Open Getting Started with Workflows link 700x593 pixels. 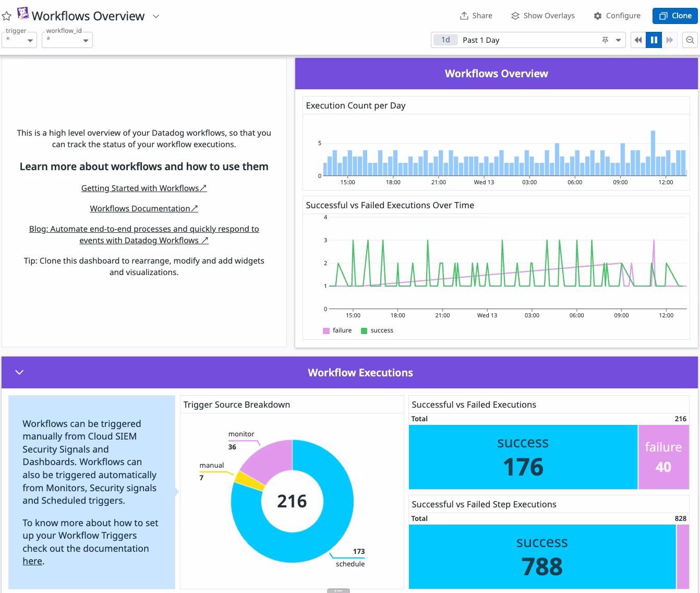[144, 188]
